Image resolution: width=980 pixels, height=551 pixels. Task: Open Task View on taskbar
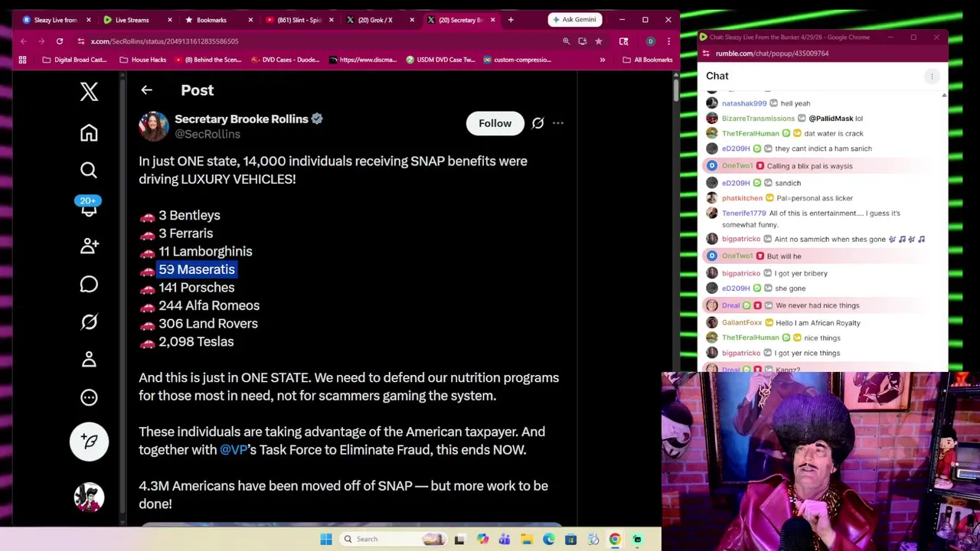[459, 540]
